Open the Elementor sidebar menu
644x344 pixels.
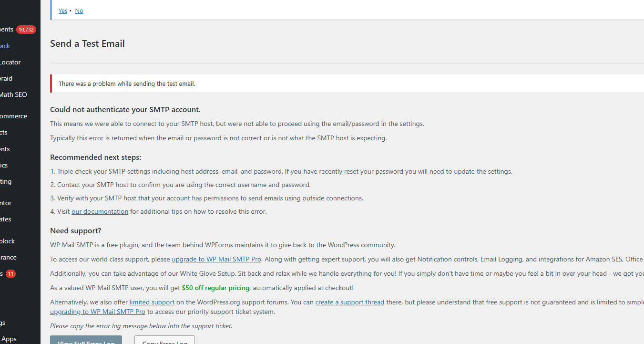(6, 203)
